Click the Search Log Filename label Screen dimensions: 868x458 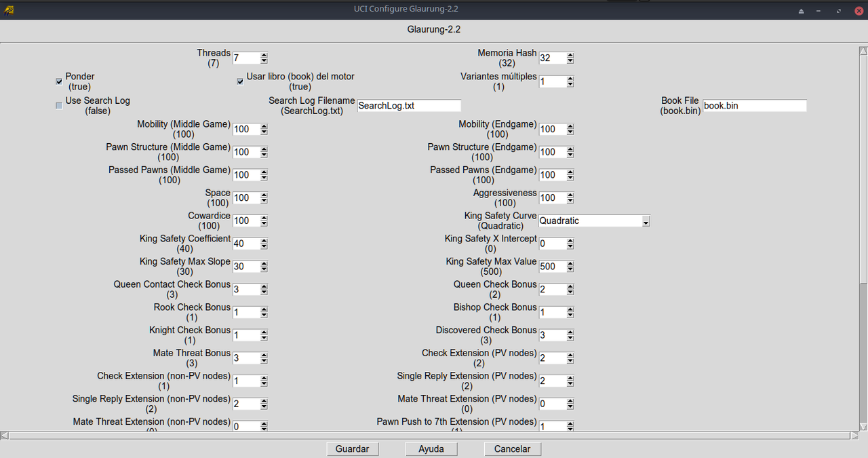tap(312, 105)
